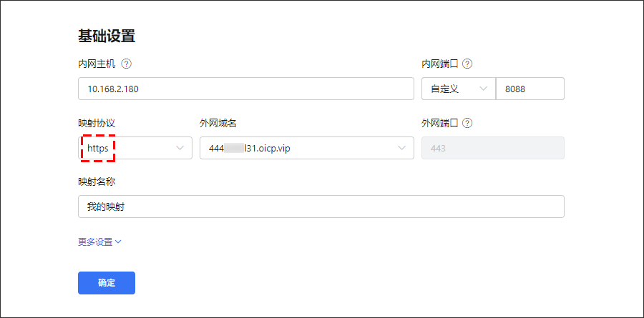This screenshot has height=318, width=644.
Task: Click the 映射名称 label text
Action: coord(97,182)
